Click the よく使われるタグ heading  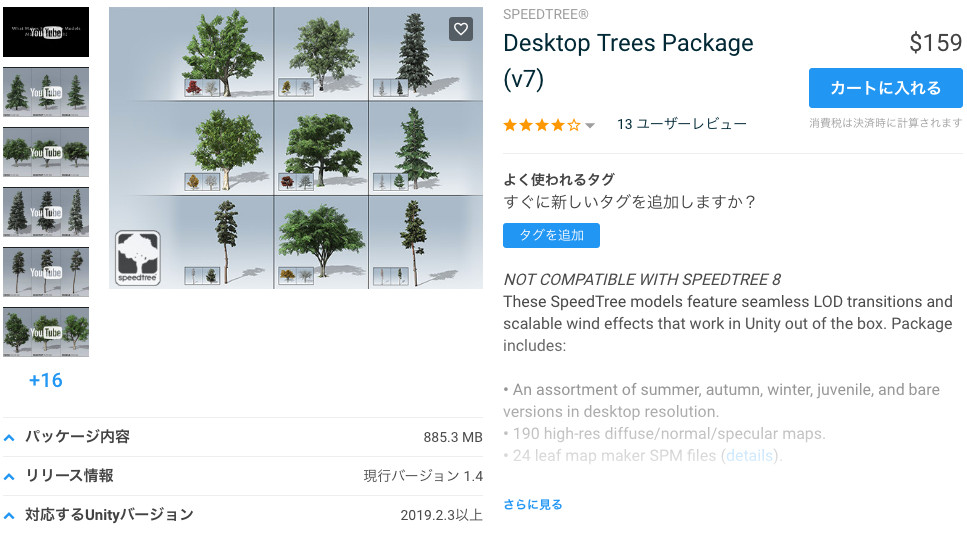coord(559,180)
